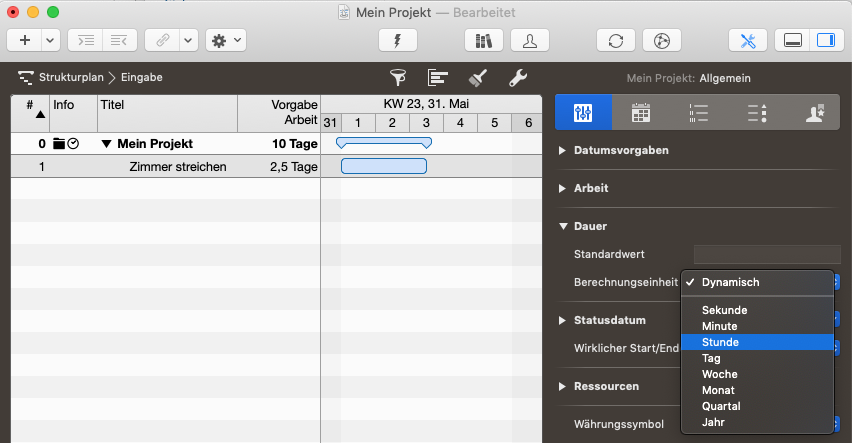This screenshot has height=443, width=852.
Task: Collapse the Dauer section
Action: click(562, 226)
